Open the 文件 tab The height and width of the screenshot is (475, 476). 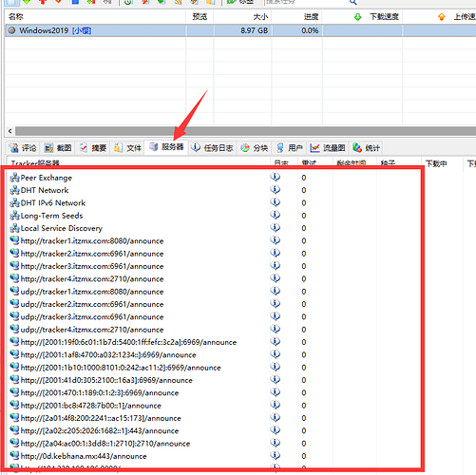click(x=128, y=148)
